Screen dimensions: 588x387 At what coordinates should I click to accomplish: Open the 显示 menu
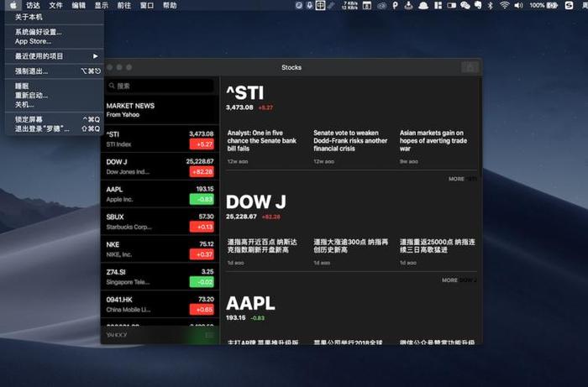pyautogui.click(x=102, y=5)
